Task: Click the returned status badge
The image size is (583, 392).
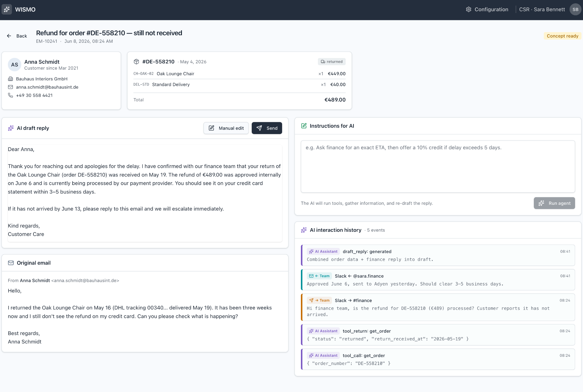Action: tap(332, 62)
